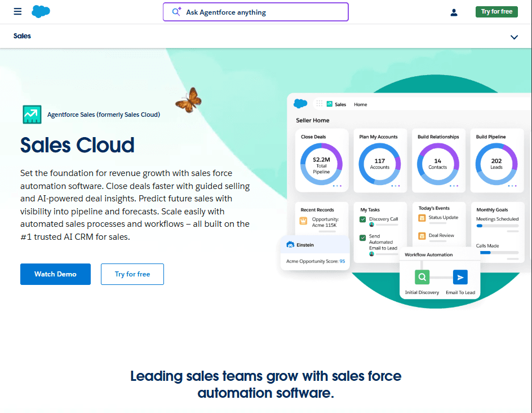This screenshot has height=413, width=532.
Task: Click Agentforce Sales (formerly Sales Cloud) label
Action: tap(104, 115)
